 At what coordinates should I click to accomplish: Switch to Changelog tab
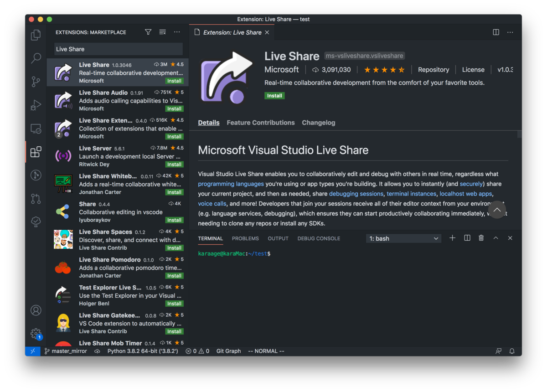[319, 123]
